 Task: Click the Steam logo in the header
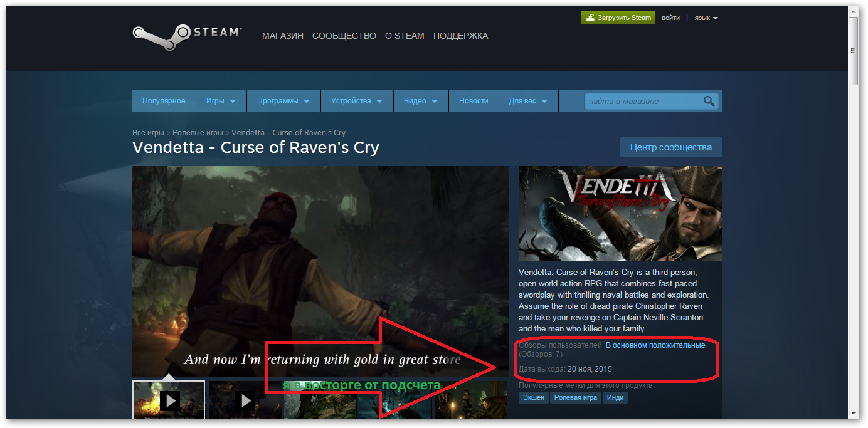187,38
